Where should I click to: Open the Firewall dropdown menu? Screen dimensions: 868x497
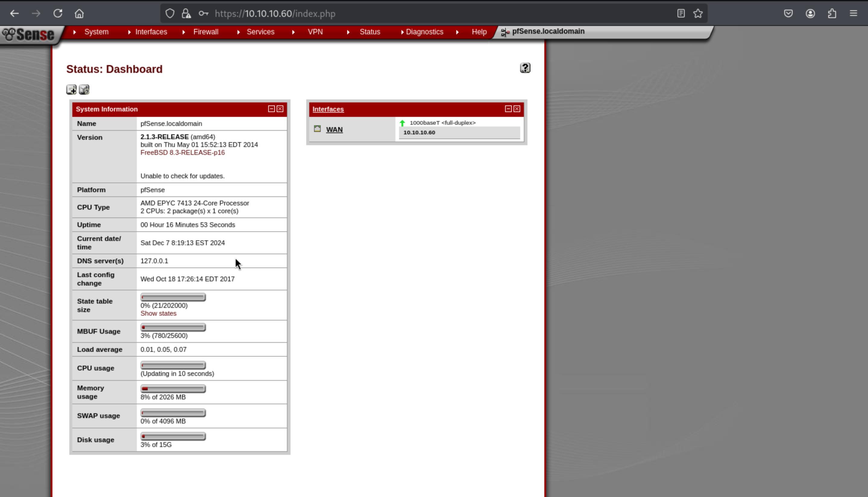[206, 32]
